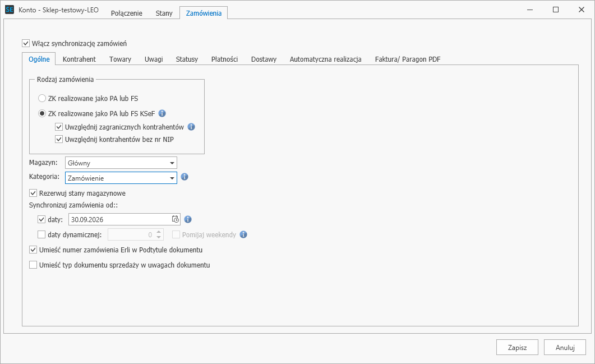Screen dimensions: 595x364
Task: Open the Kategoria dropdown
Action: [121, 178]
